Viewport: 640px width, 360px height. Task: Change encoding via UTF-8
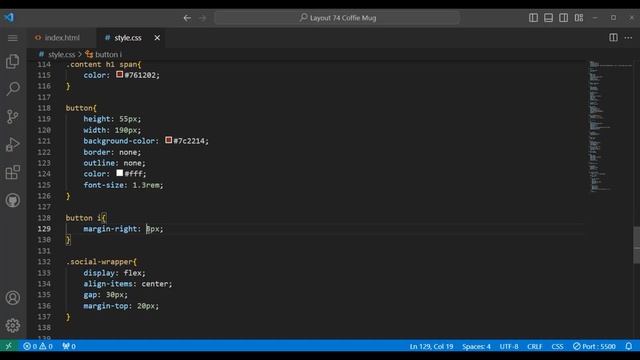click(x=509, y=346)
